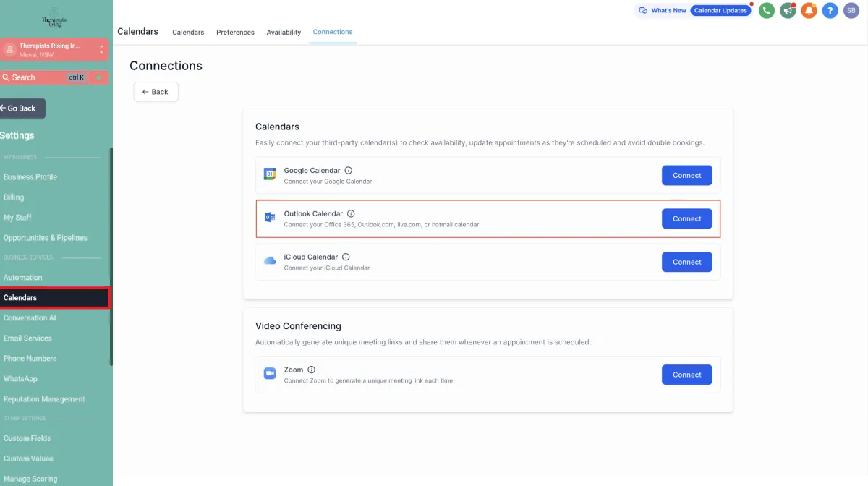Screen dimensions: 868x486
Task: Click the Google Calendar info icon
Action: 349,171
